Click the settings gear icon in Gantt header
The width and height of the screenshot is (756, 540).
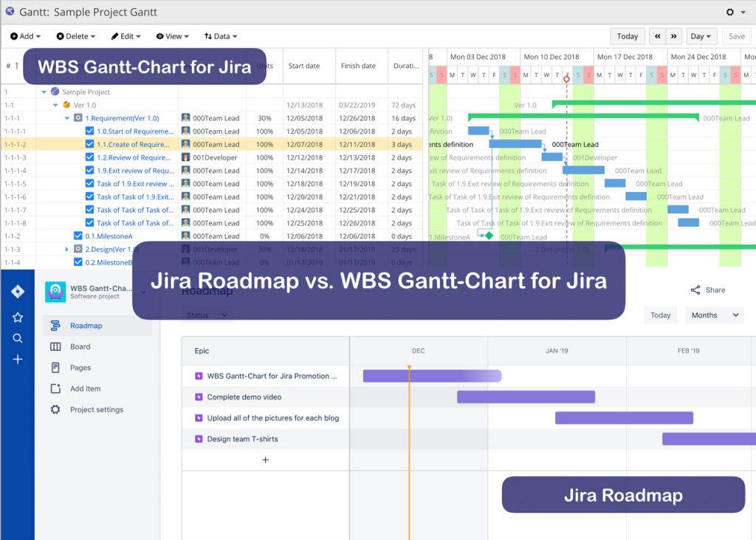point(730,13)
